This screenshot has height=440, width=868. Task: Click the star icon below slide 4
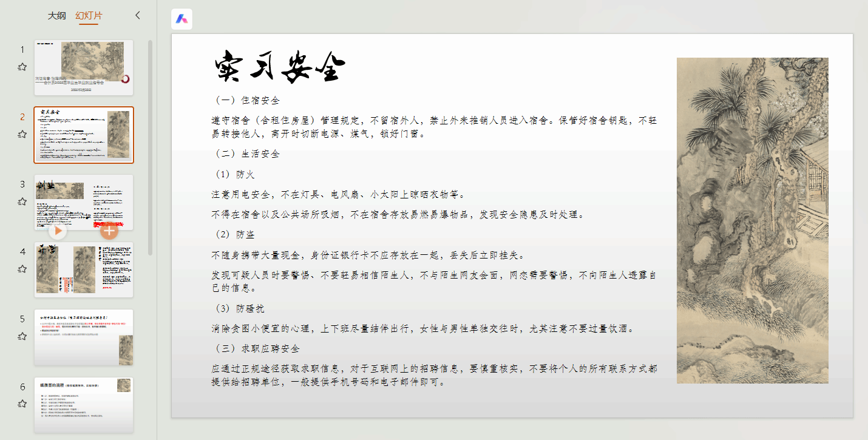[22, 269]
